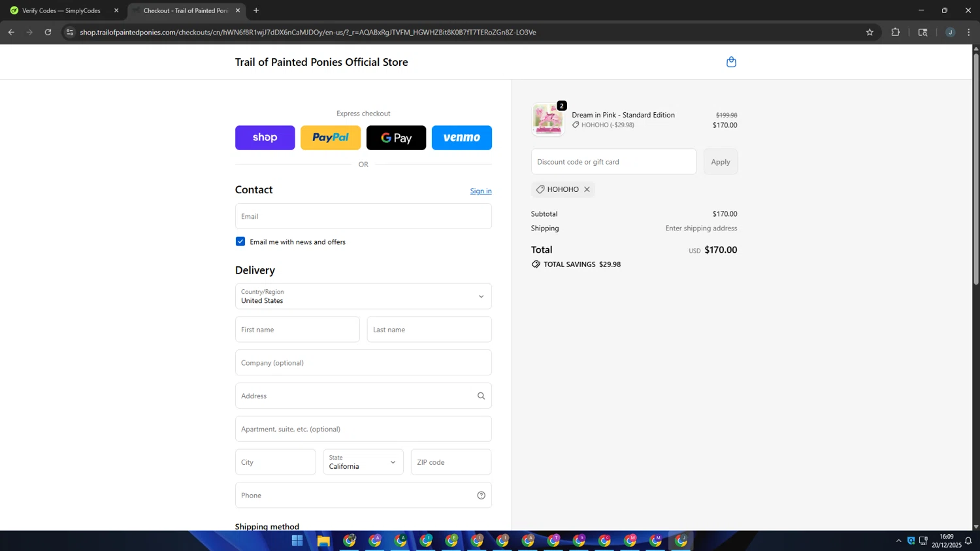Click the Dream in Pink product thumbnail
The image size is (980, 551).
pos(547,119)
